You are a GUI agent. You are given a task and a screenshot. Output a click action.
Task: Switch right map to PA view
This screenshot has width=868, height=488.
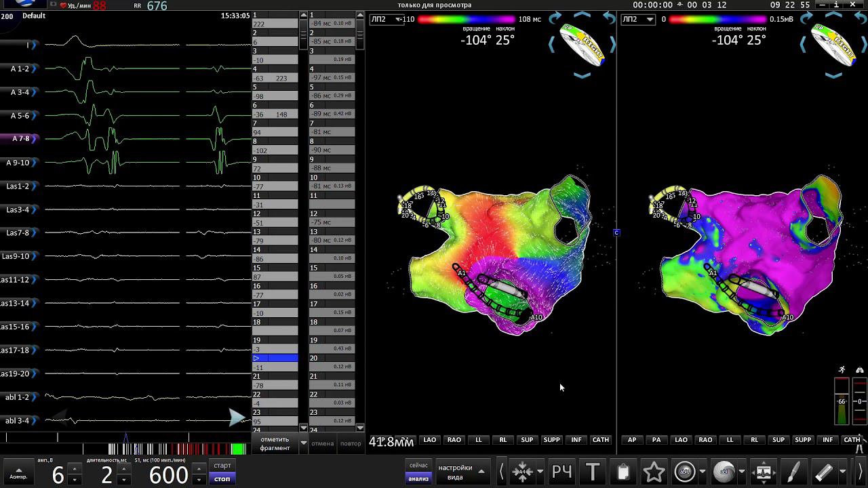(x=656, y=440)
